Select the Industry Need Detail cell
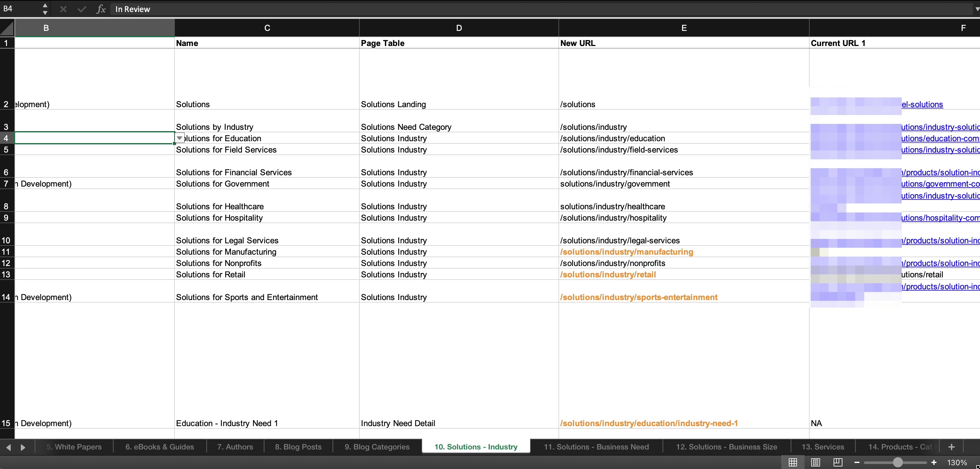The height and width of the screenshot is (469, 980). coord(459,365)
